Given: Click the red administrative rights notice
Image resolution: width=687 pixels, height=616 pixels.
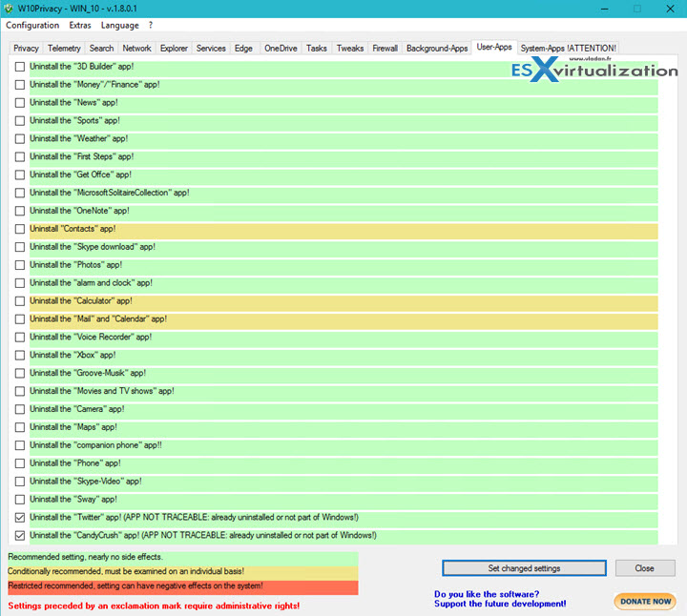Looking at the screenshot, I should click(x=154, y=606).
